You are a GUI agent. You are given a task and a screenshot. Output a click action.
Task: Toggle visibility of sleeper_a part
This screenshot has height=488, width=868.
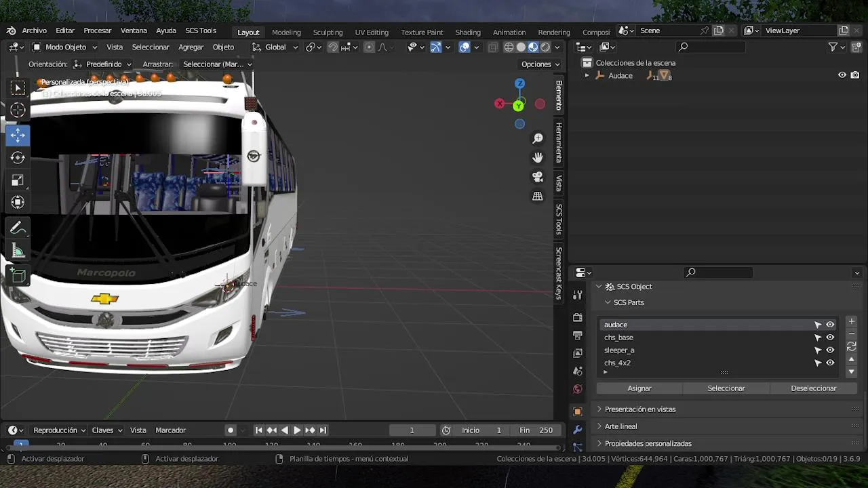(x=830, y=350)
